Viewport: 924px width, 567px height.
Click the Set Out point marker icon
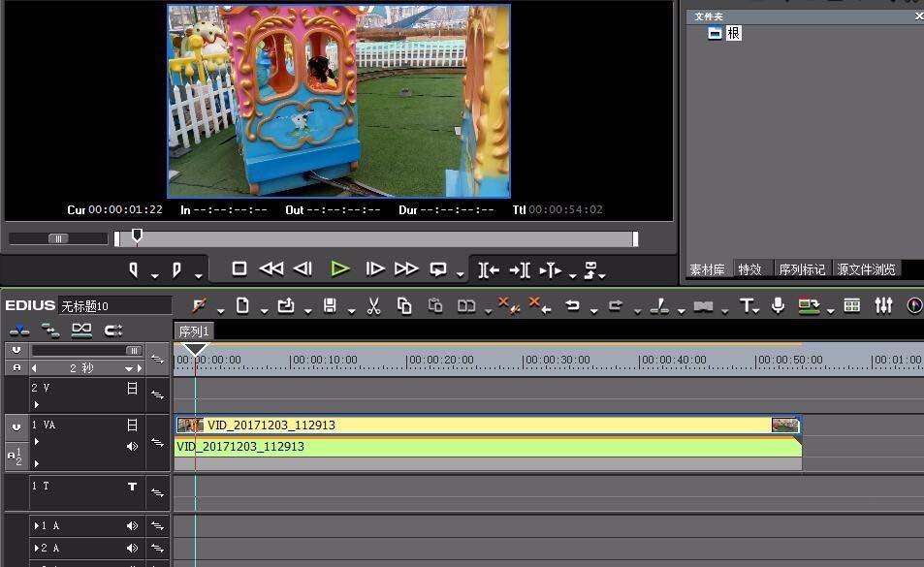(176, 269)
